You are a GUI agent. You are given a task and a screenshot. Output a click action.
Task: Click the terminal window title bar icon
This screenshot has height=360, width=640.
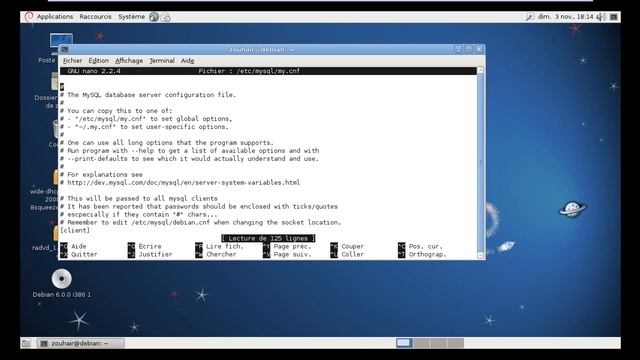(64, 49)
